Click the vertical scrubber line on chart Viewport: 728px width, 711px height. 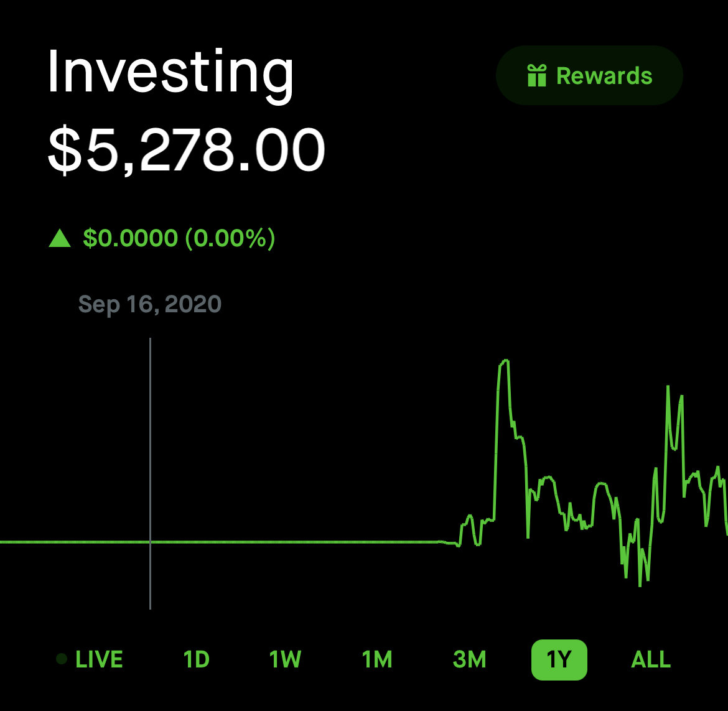pyautogui.click(x=151, y=473)
